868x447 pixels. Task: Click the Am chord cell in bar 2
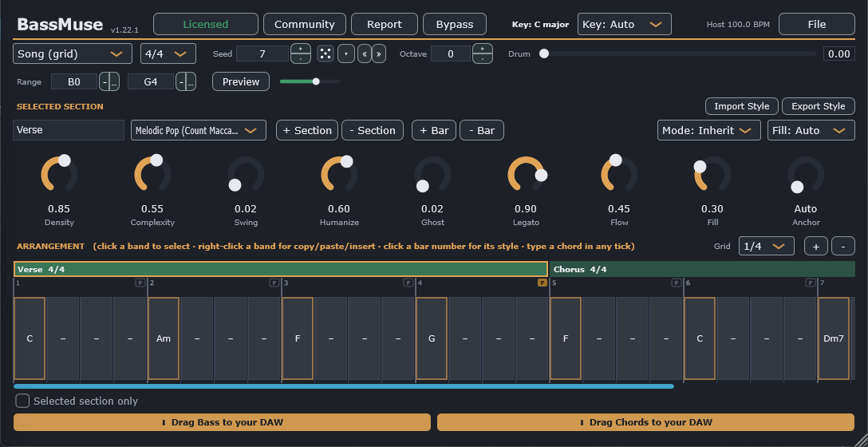tap(164, 338)
